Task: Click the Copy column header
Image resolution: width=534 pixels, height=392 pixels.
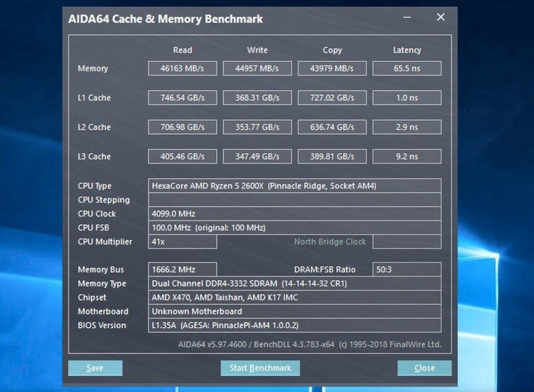Action: tap(332, 50)
